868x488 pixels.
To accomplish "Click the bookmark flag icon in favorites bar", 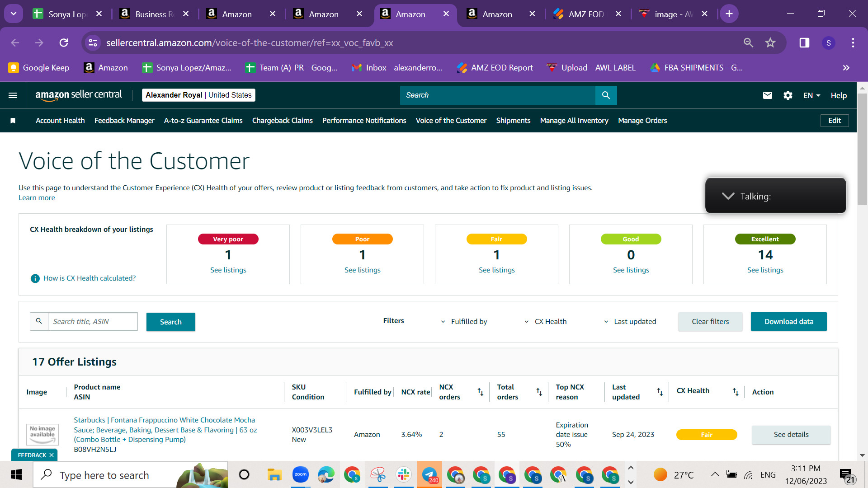I will (x=13, y=121).
